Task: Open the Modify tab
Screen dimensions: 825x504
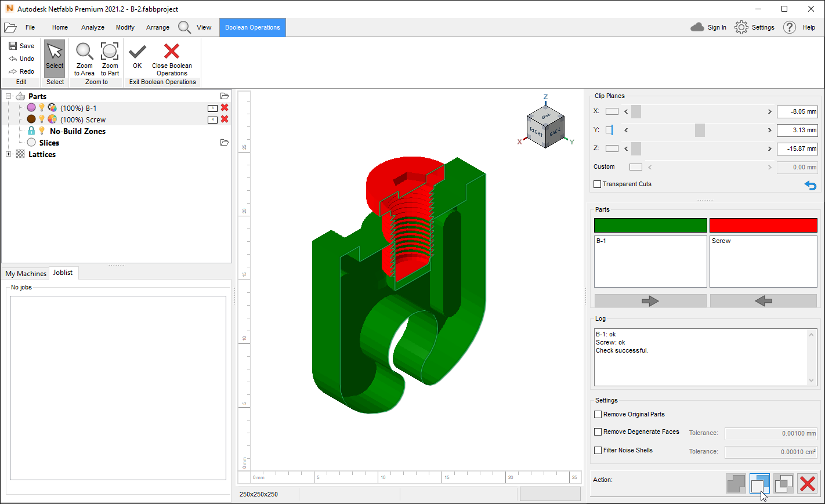Action: click(125, 27)
